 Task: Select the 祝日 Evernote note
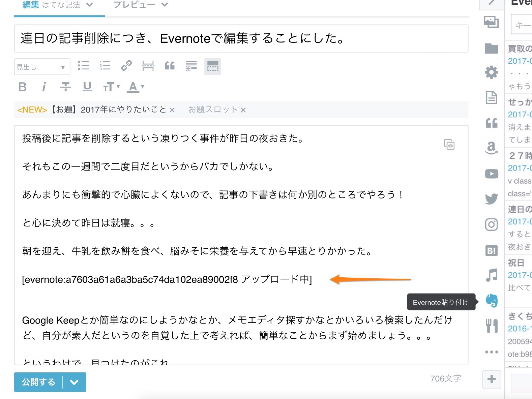pos(519,280)
